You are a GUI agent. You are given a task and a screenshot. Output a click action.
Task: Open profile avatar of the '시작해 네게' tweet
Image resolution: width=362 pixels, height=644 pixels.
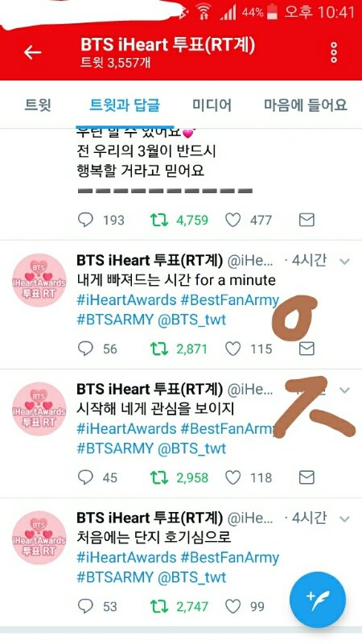(39, 409)
